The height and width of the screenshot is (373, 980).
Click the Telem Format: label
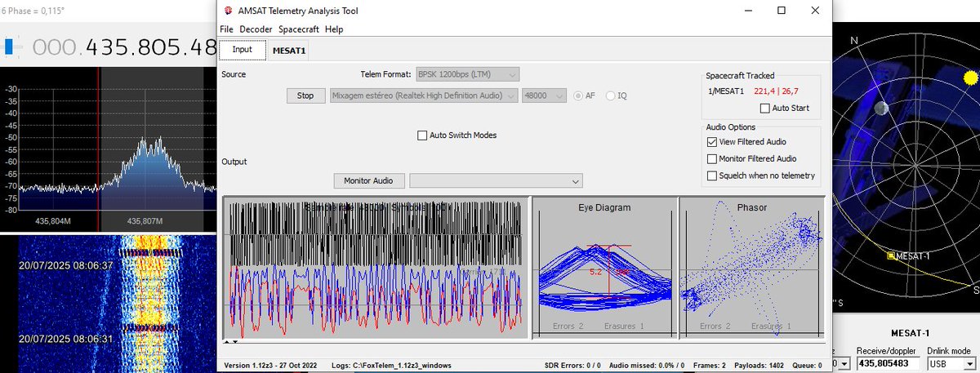385,74
